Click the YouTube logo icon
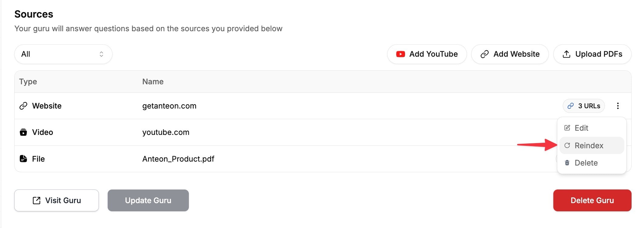The height and width of the screenshot is (228, 644). point(401,54)
